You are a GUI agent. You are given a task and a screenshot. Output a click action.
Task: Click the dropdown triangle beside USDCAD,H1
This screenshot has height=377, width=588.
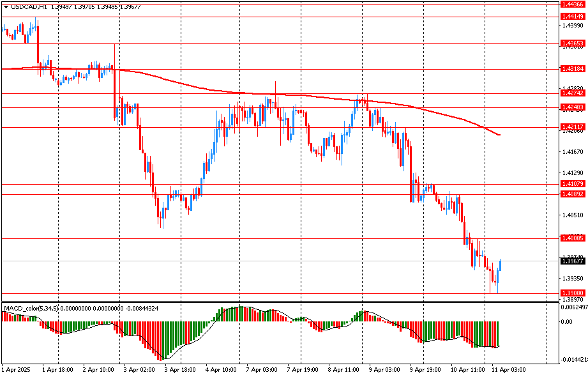tap(6, 6)
